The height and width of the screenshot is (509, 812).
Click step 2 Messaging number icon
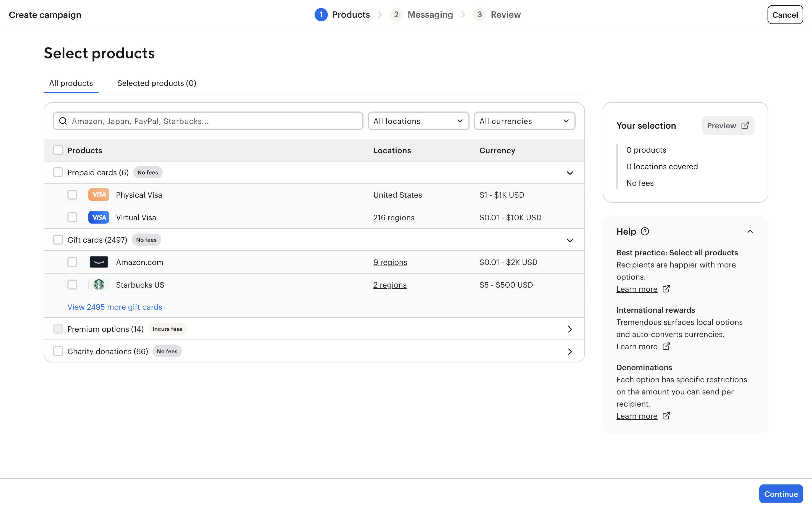[x=396, y=14]
